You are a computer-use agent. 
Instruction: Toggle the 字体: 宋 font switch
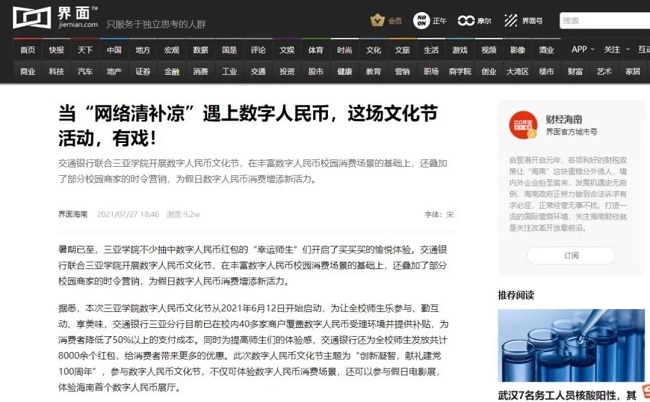(x=439, y=214)
